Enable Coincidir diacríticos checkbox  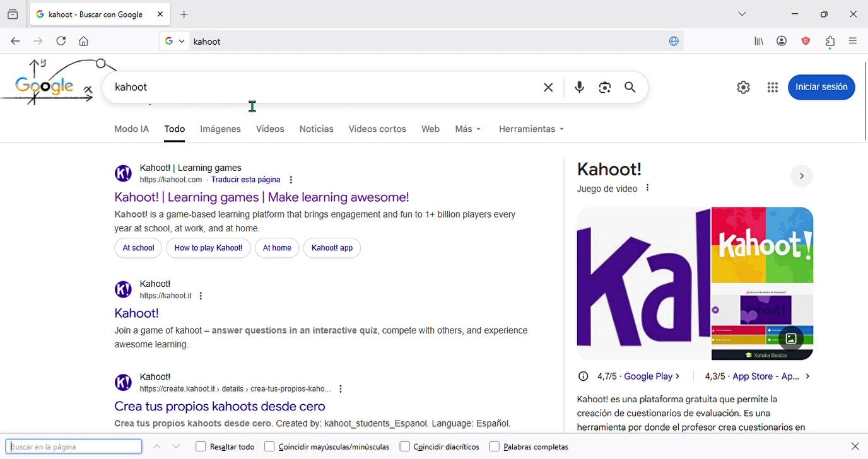coord(405,446)
